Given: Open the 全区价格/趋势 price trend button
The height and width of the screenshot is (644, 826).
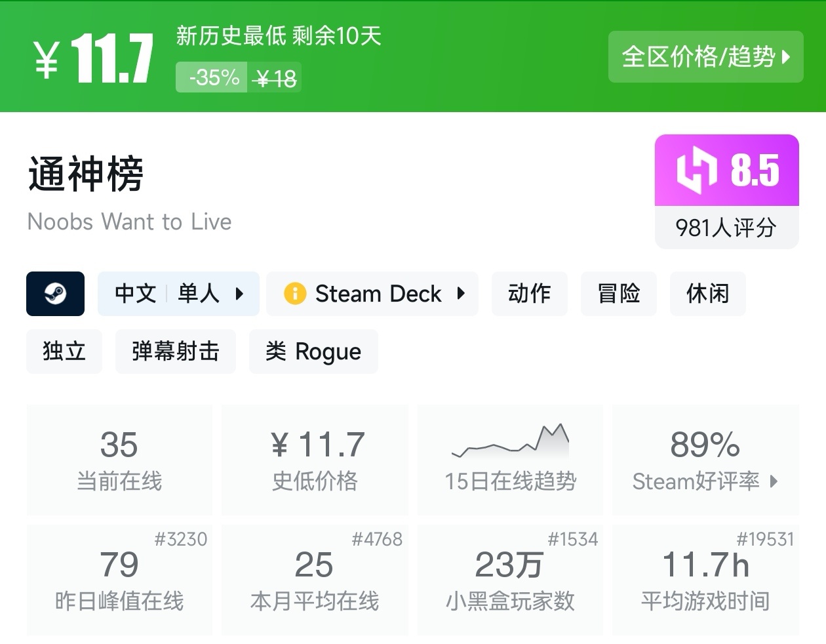Looking at the screenshot, I should (705, 57).
